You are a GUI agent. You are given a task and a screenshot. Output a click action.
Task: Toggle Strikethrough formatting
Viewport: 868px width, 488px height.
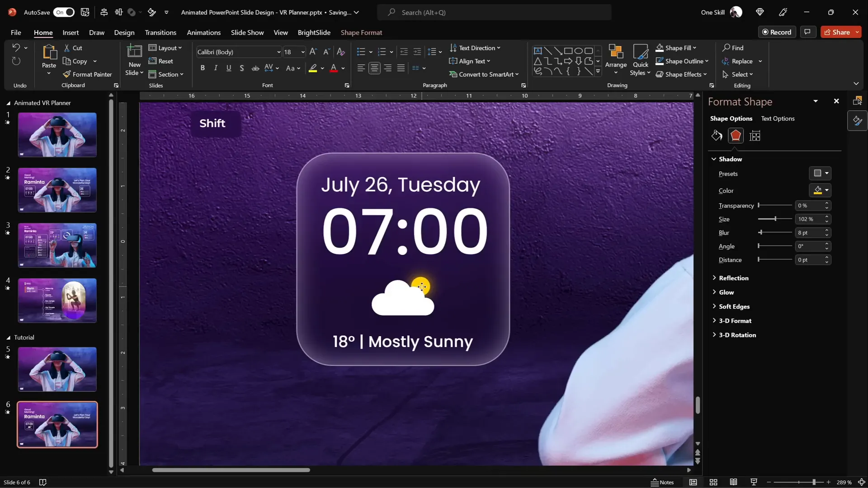pyautogui.click(x=255, y=68)
